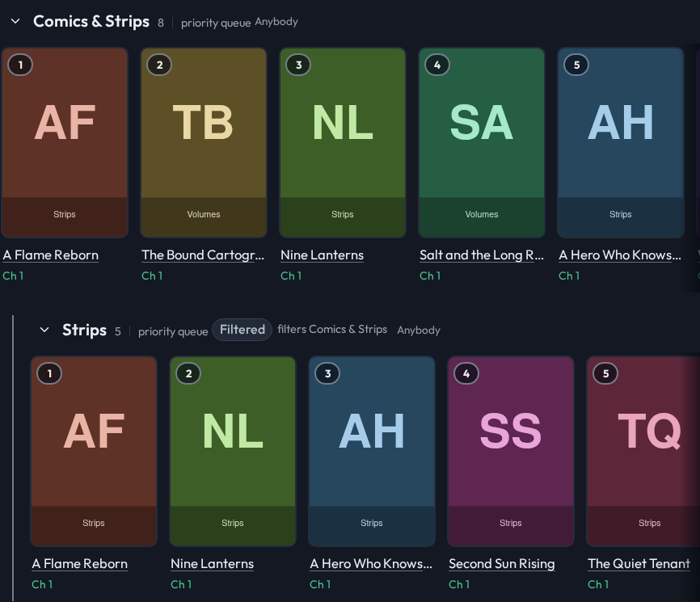This screenshot has height=602, width=700.
Task: Click the Comics & Strips link in filters
Action: click(x=348, y=330)
